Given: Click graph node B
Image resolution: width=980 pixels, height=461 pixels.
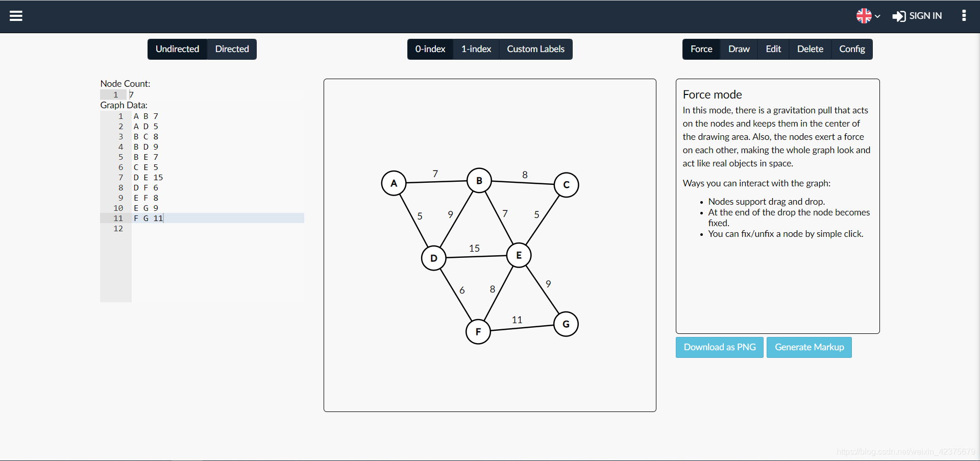Looking at the screenshot, I should [479, 180].
